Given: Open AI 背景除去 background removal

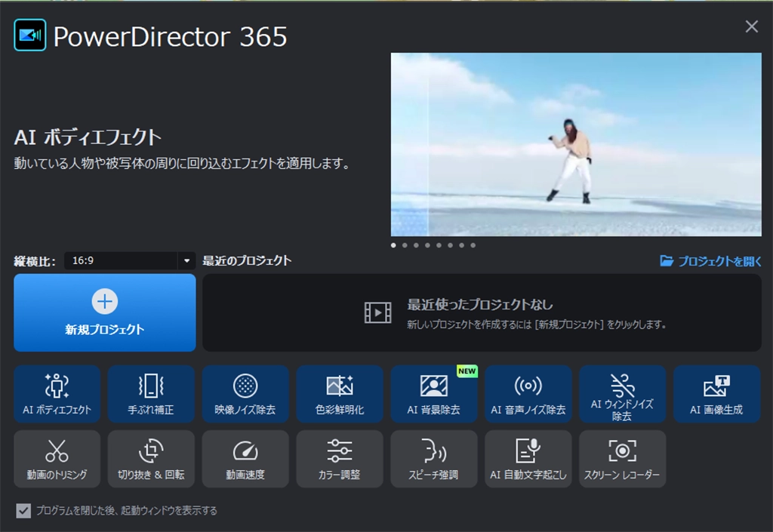Looking at the screenshot, I should tap(434, 394).
